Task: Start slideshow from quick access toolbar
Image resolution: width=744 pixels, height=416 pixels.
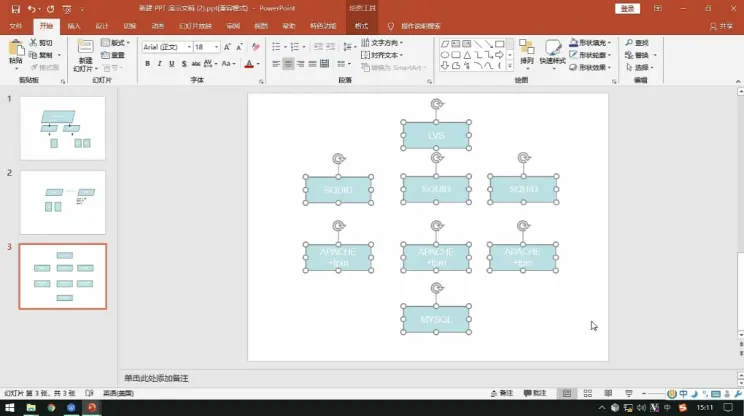Action: click(66, 9)
